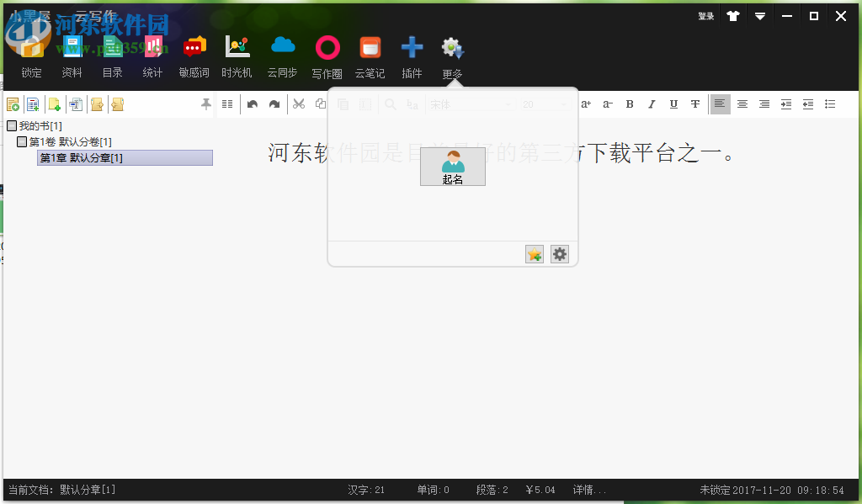Enable italic formatting
This screenshot has width=862, height=504.
652,103
